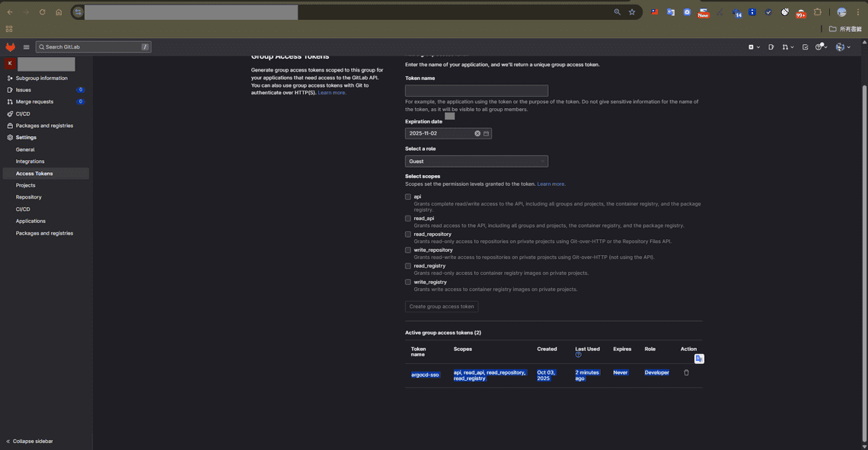Screen dimensions: 868x450
Task: Open the To-Do list icon in the top bar
Action: 806,47
